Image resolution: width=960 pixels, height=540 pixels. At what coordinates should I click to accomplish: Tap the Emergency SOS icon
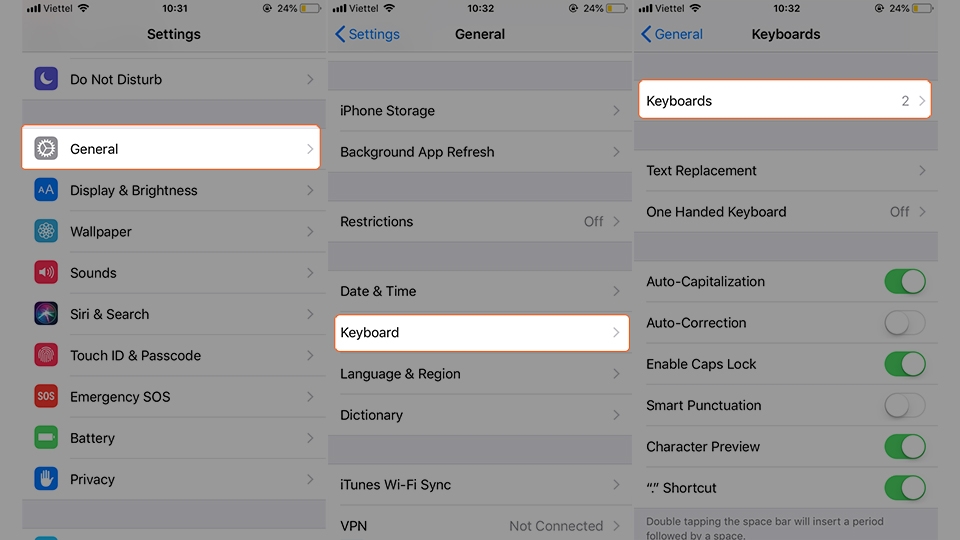(46, 396)
